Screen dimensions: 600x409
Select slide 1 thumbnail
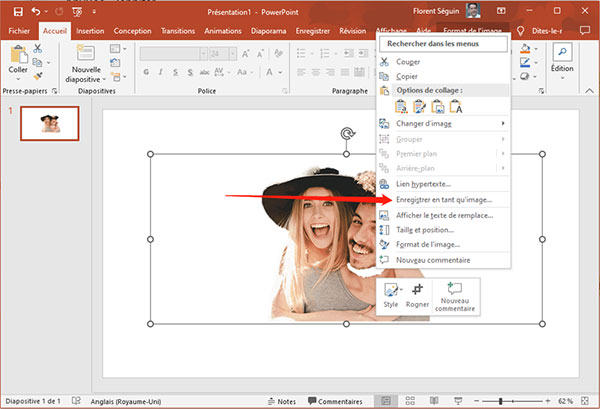50,124
